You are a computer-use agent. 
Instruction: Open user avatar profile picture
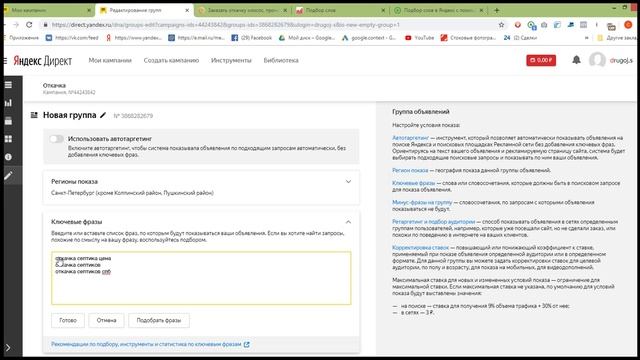click(597, 60)
